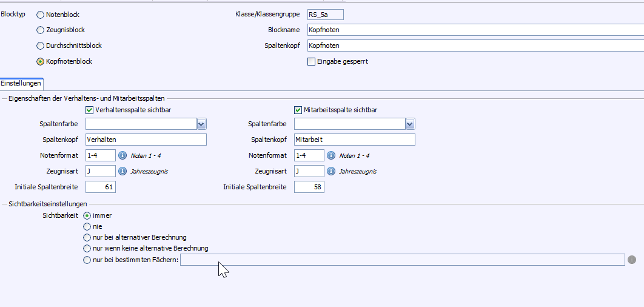Select Zeugnisblock as block type
This screenshot has width=644, height=307.
pyautogui.click(x=41, y=30)
